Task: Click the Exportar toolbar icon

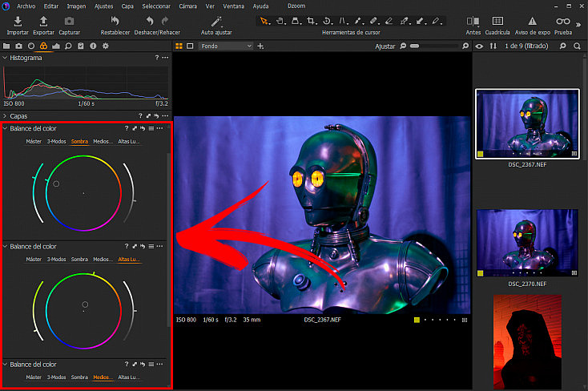Action: (43, 22)
